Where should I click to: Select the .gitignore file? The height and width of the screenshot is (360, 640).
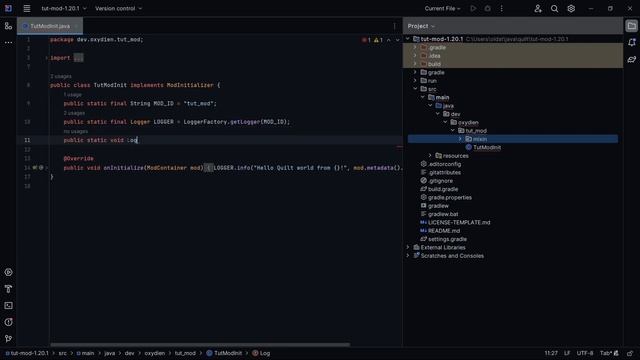440,181
